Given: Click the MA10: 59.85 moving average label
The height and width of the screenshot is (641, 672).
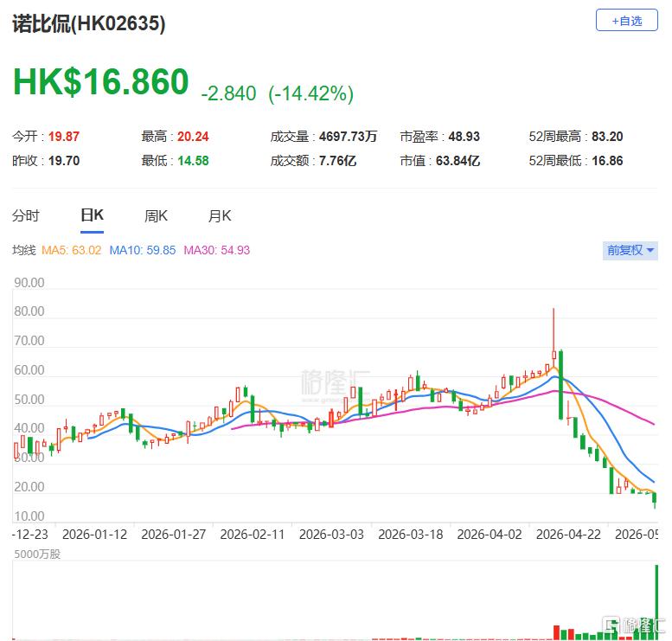Looking at the screenshot, I should (x=143, y=250).
